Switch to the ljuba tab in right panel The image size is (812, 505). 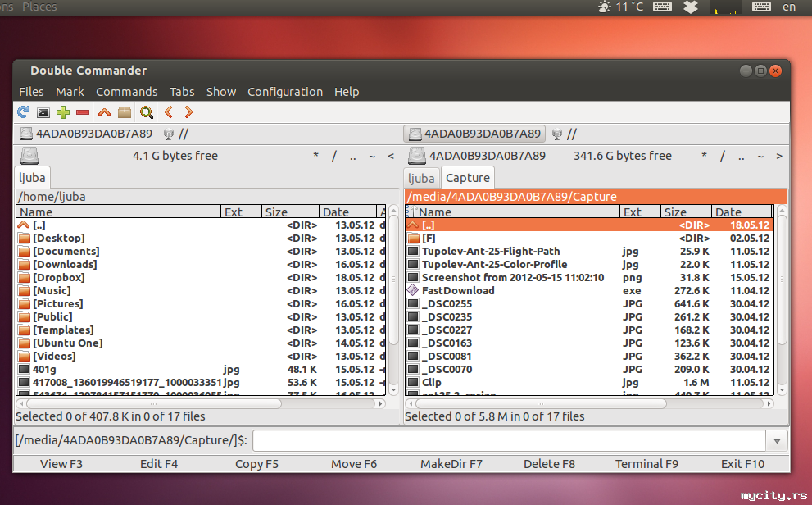(421, 179)
